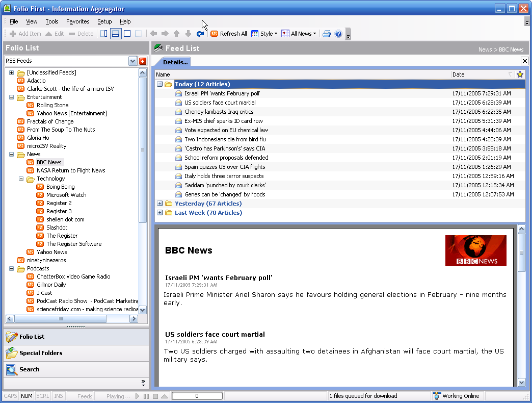Viewport: 532px width, 403px height.
Task: Expand the Yesterday (67 Articles) group
Action: coord(159,204)
